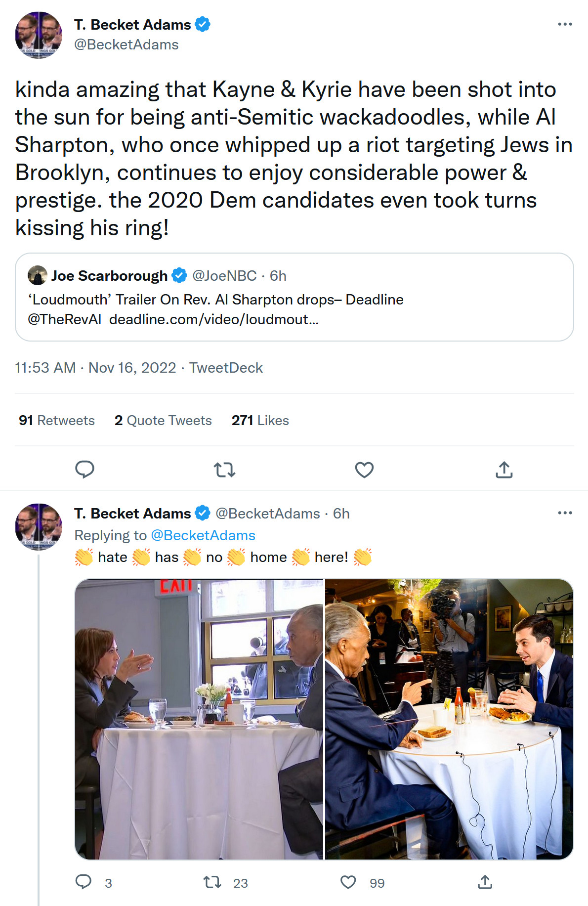Click the @BecketAdams replying-to link
Viewport: 588px width, 906px height.
click(203, 535)
